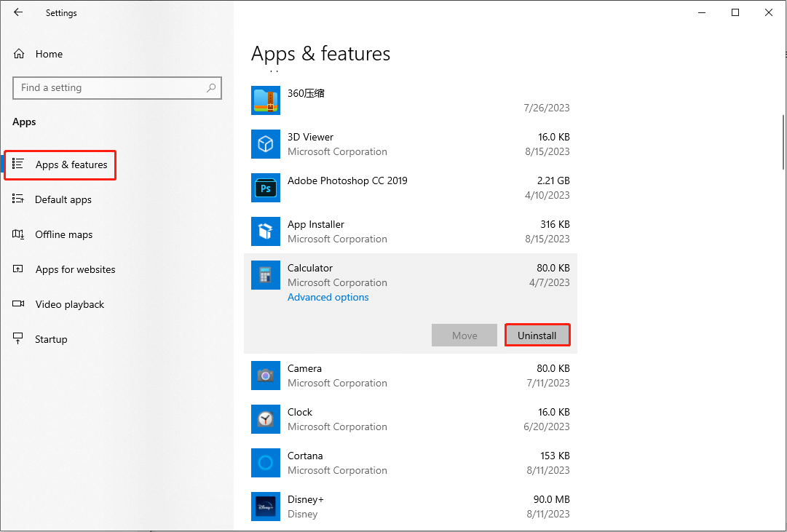The image size is (787, 532).
Task: Click the App Installer package icon
Action: 266,231
